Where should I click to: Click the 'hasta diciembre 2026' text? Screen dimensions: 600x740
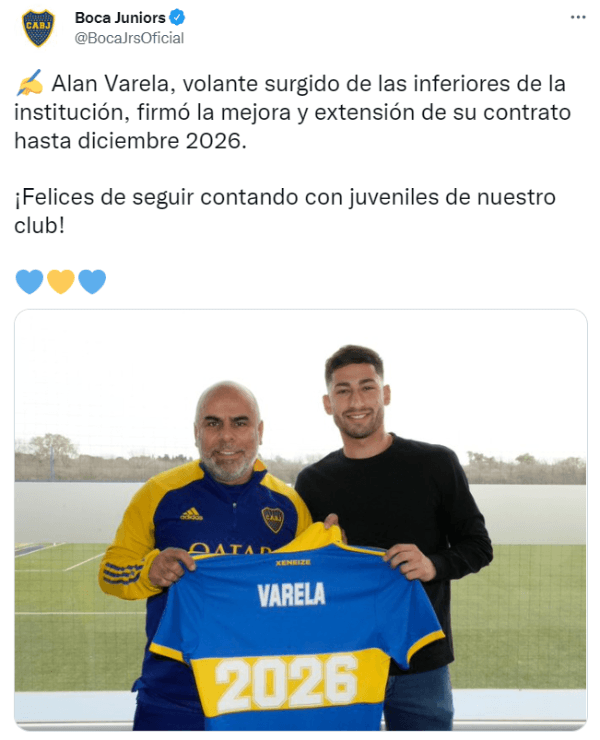130,141
